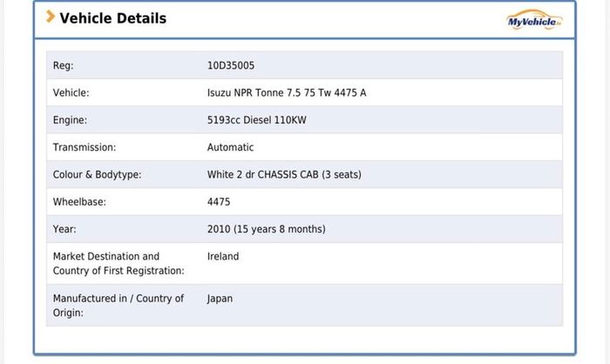Select the 'Engine:' label
Screen dimensions: 610x364
70,120
